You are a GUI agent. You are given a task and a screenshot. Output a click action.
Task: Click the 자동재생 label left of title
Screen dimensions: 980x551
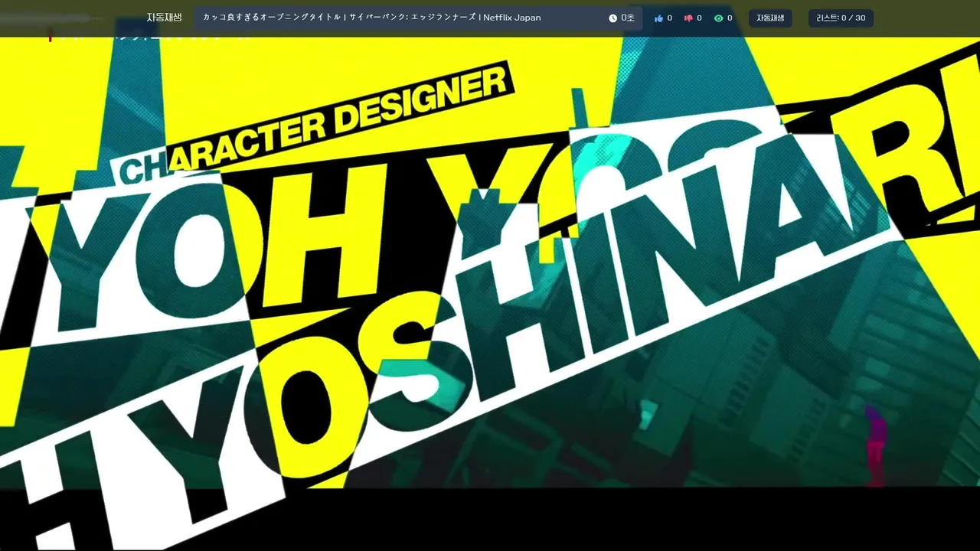point(165,18)
